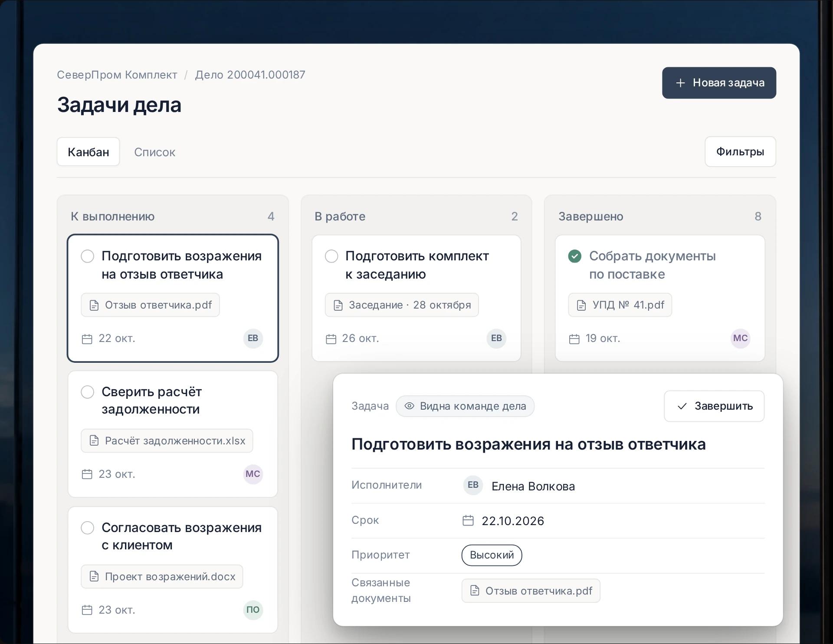Click assignee name Елена Волкова
Viewport: 833px width, 644px height.
pyautogui.click(x=533, y=486)
